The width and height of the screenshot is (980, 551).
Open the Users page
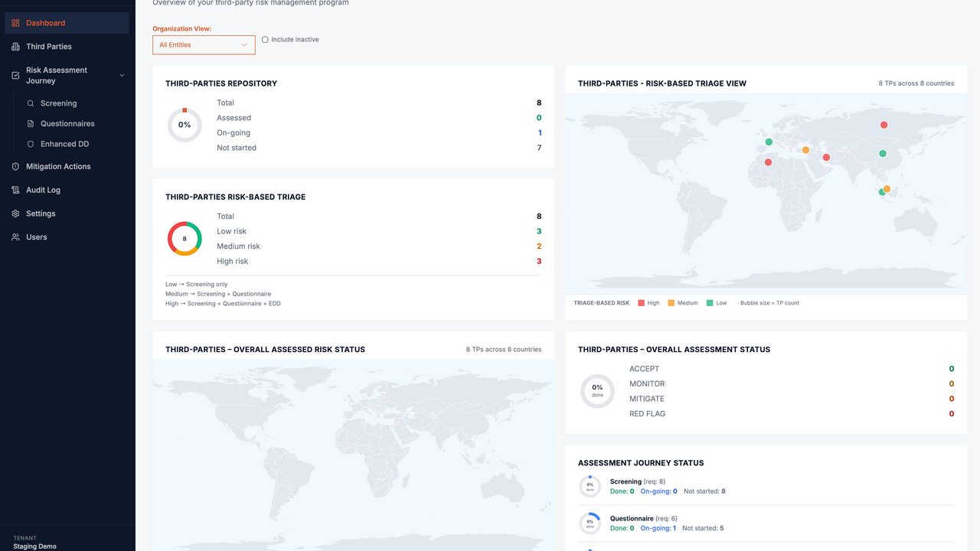click(x=67, y=237)
